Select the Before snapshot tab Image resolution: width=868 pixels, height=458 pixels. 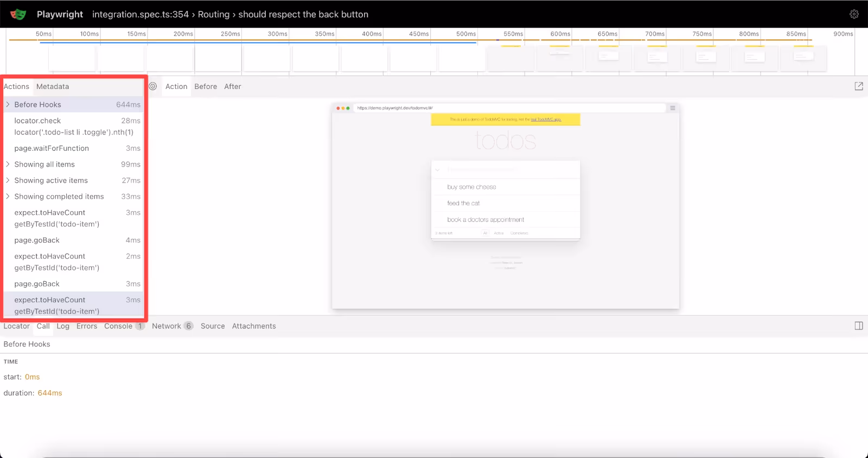206,86
